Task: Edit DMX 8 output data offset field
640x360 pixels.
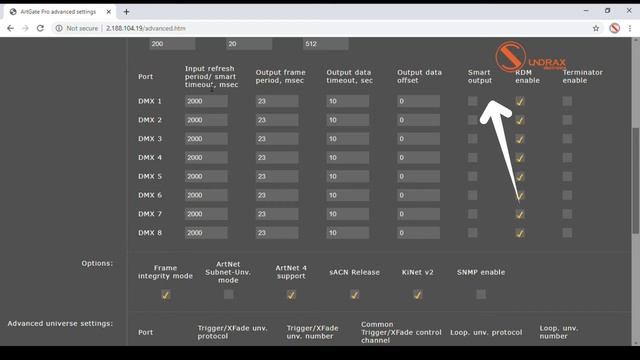Action: (x=418, y=233)
